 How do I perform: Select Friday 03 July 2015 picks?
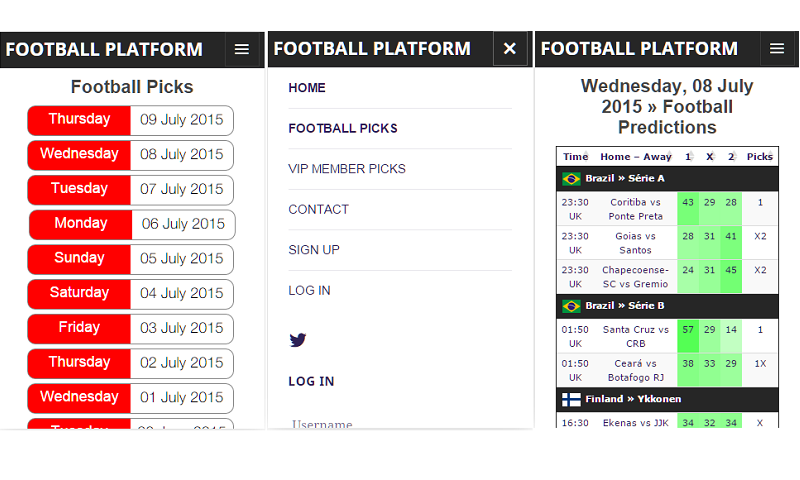pyautogui.click(x=130, y=328)
